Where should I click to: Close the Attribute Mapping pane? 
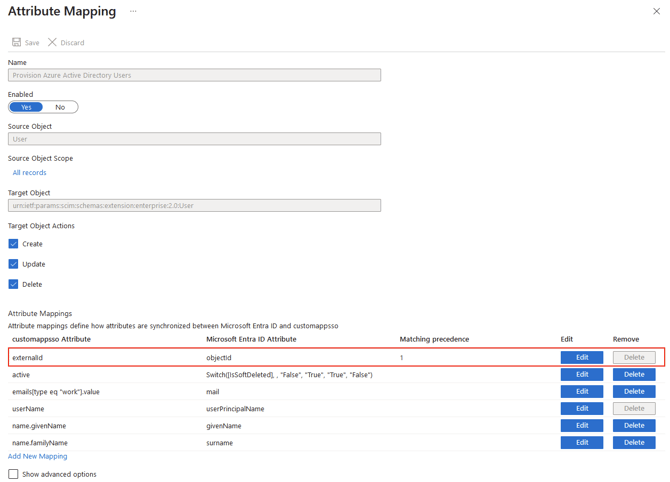(x=656, y=12)
